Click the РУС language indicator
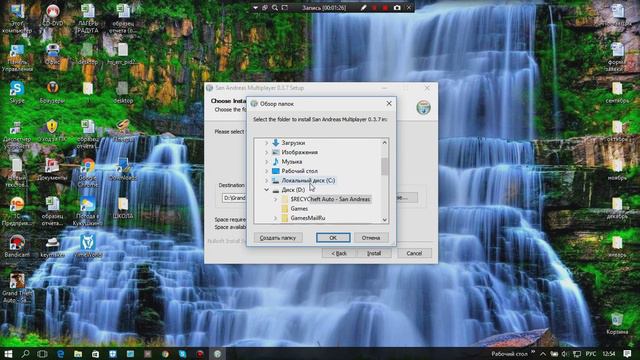Image resolution: width=640 pixels, height=360 pixels. 591,353
